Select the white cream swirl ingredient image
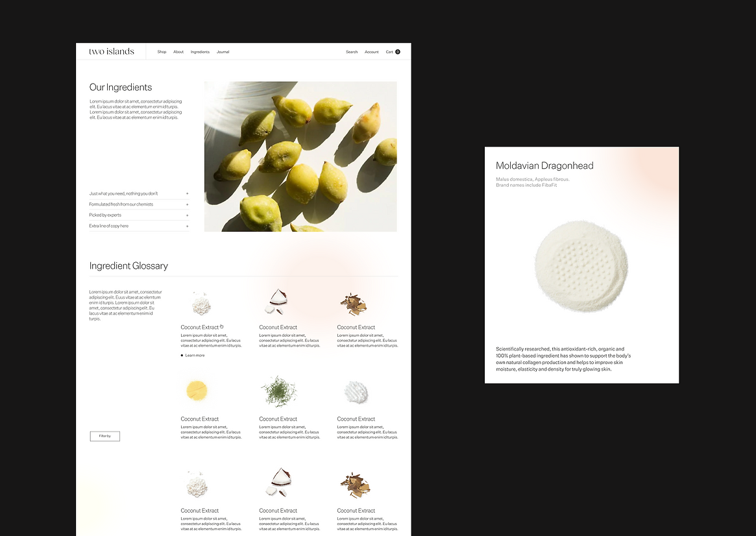The height and width of the screenshot is (536, 756). point(356,392)
